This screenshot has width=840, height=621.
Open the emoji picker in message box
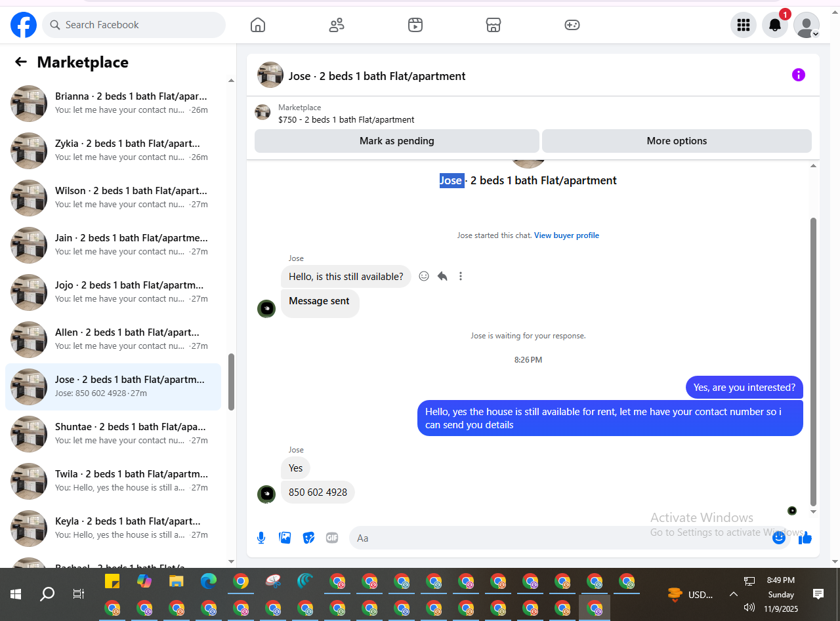(779, 538)
